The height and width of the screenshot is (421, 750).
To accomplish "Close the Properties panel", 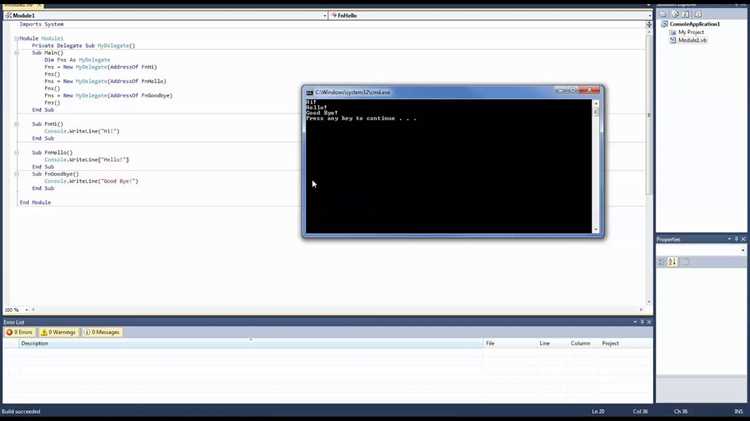I will [x=743, y=239].
